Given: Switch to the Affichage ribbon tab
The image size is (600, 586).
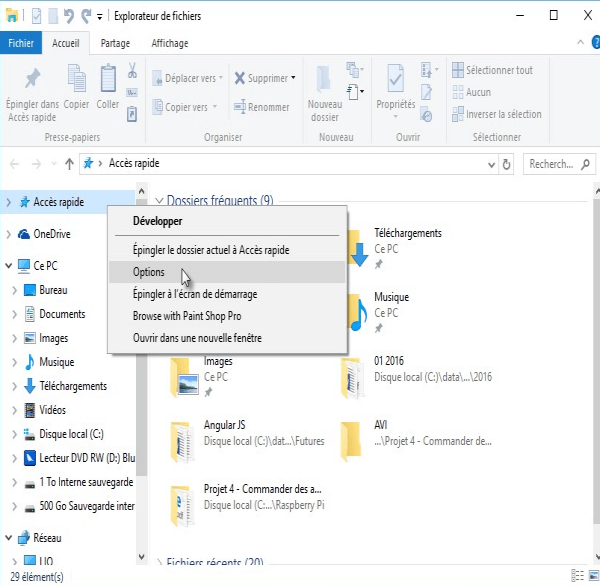Looking at the screenshot, I should tap(169, 43).
